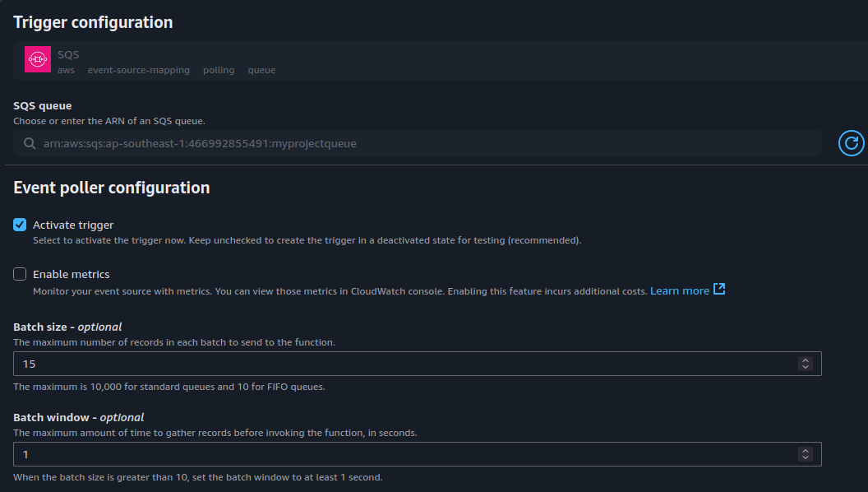Focus the Batch window input field
868x492 pixels.
(x=403, y=454)
